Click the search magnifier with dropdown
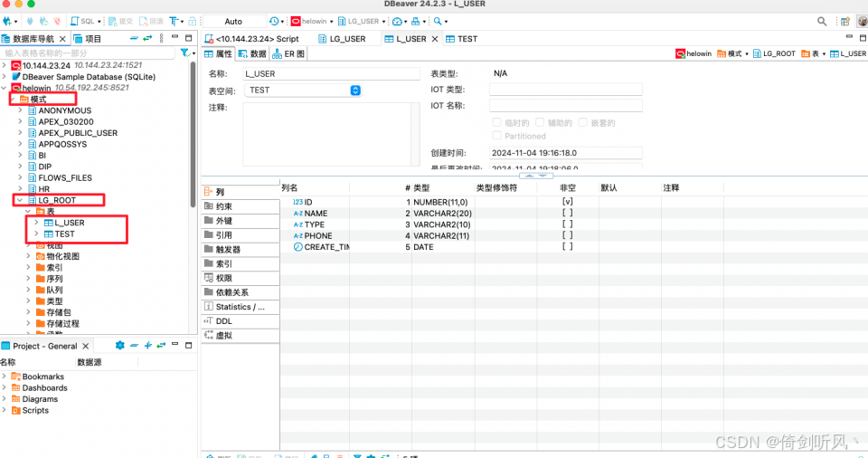 point(438,21)
